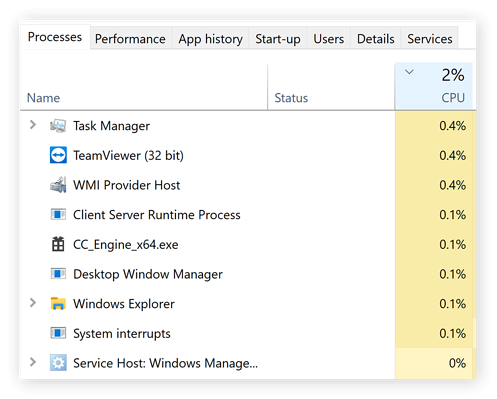This screenshot has height=399, width=497.
Task: Open the Services tab
Action: click(x=430, y=39)
